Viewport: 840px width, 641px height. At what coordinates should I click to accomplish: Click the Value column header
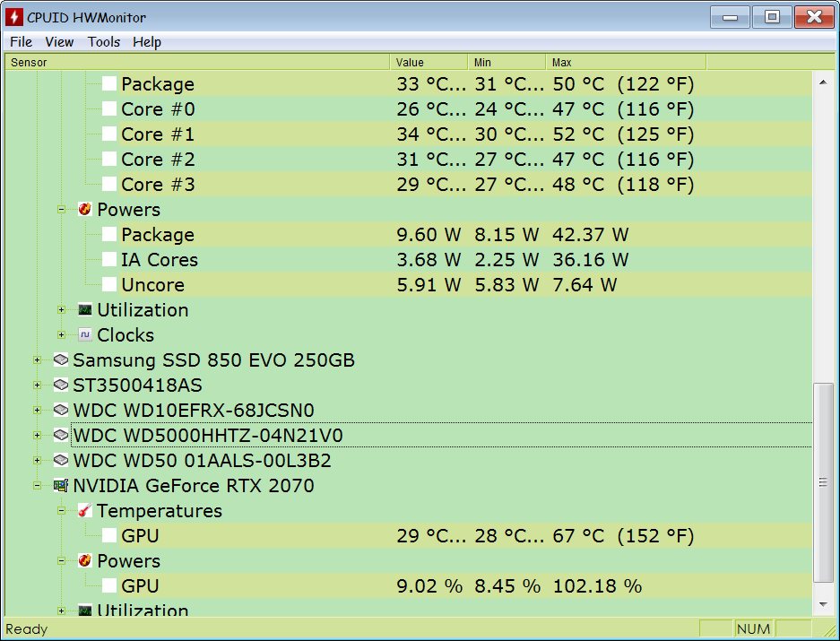[429, 62]
